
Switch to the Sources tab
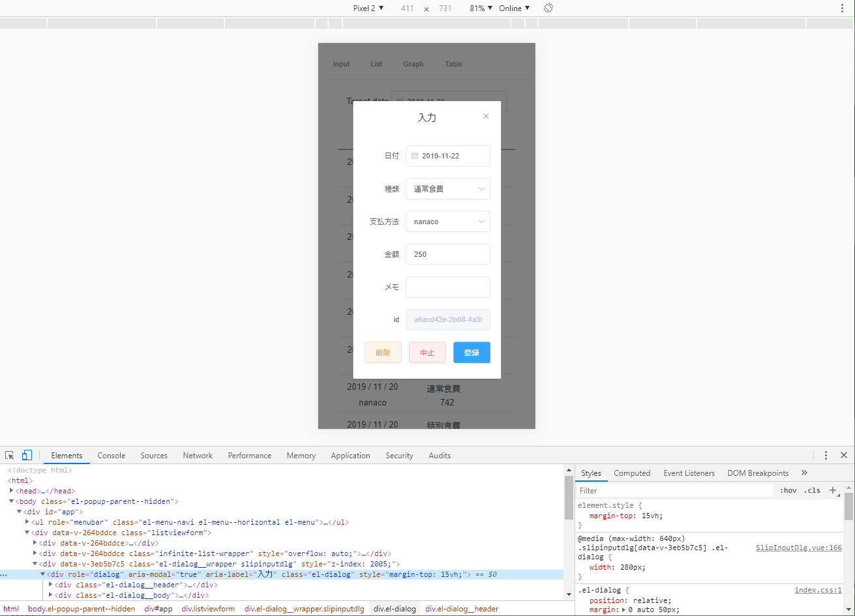[x=154, y=456]
